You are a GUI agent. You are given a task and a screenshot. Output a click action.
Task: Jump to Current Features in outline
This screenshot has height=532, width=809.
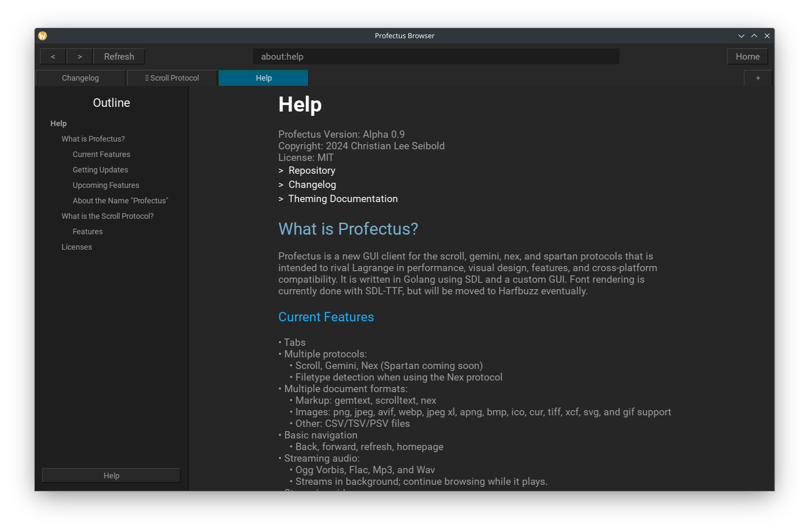(101, 154)
